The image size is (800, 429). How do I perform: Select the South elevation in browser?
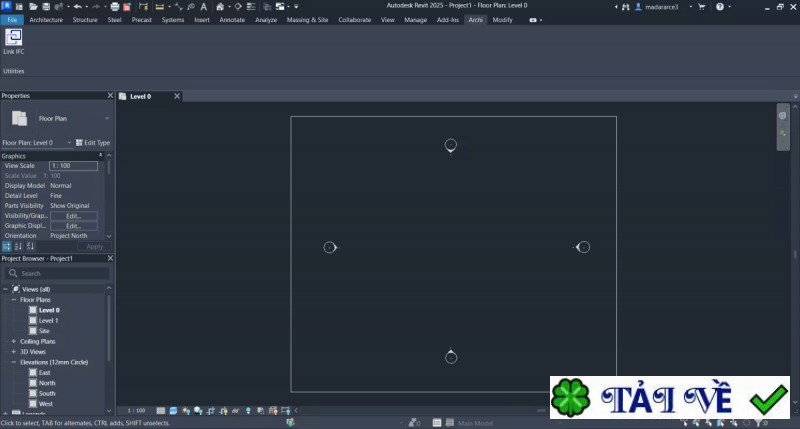click(x=47, y=393)
